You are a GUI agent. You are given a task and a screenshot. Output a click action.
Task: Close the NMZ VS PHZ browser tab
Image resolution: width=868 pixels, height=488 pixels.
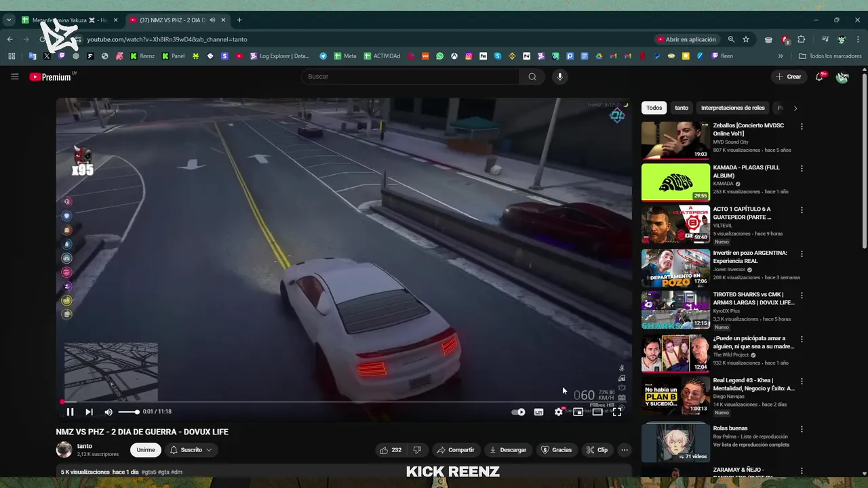click(223, 20)
